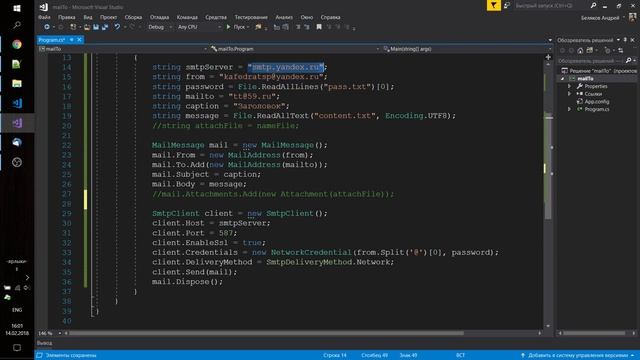The height and width of the screenshot is (360, 640).
Task: Click the Visual Studio logo icon
Action: [44, 7]
